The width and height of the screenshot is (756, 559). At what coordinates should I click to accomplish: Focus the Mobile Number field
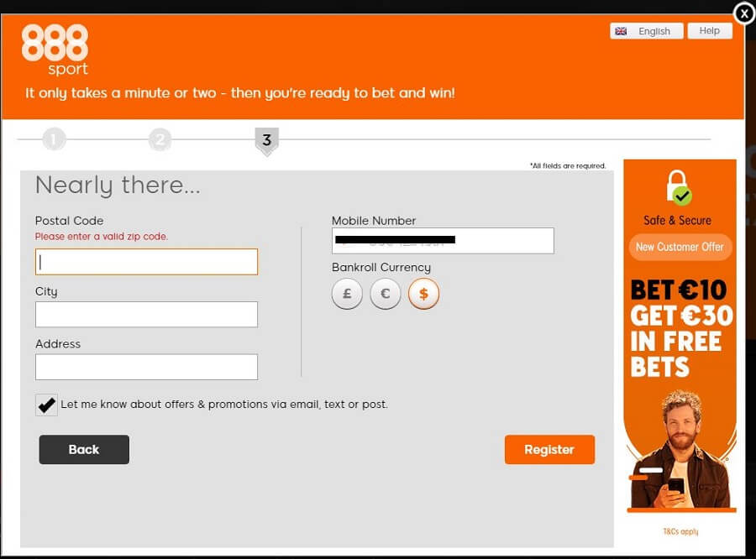pyautogui.click(x=443, y=240)
